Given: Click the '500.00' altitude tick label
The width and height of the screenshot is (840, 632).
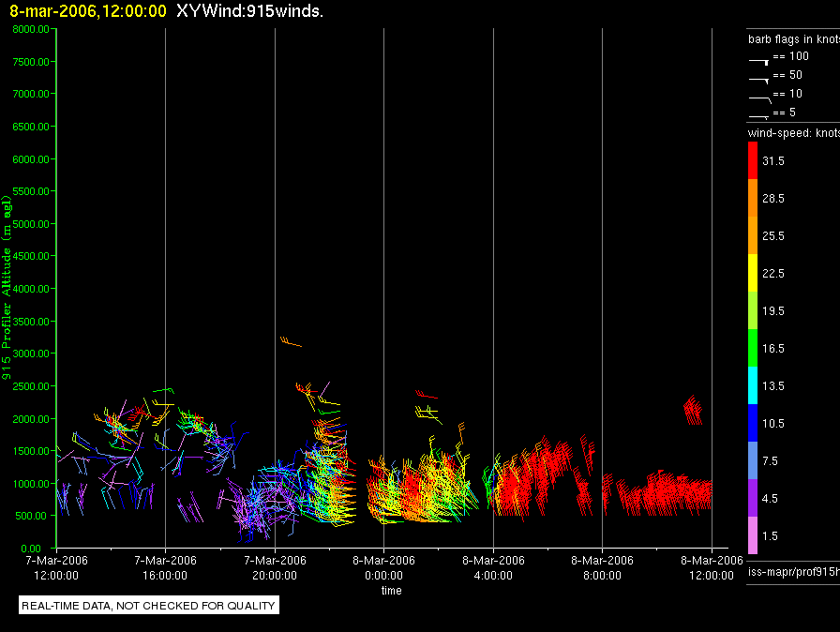Looking at the screenshot, I should pos(33,516).
